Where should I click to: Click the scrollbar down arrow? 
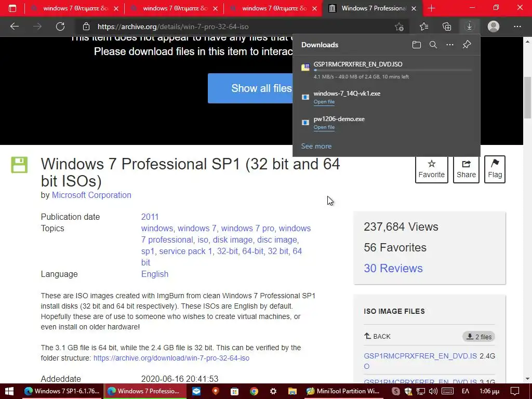click(x=527, y=379)
